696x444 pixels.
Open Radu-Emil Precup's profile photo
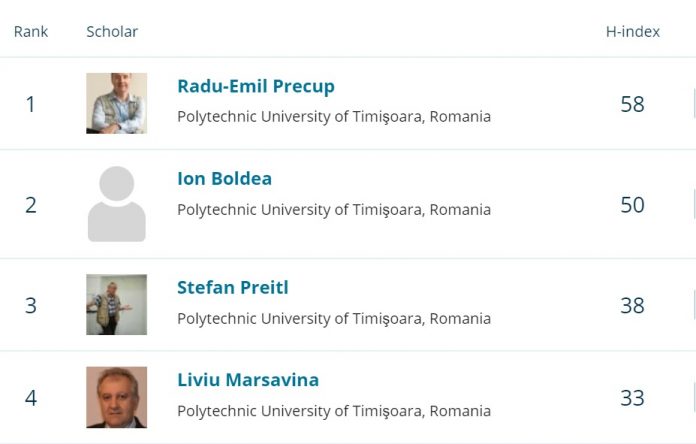pos(116,103)
